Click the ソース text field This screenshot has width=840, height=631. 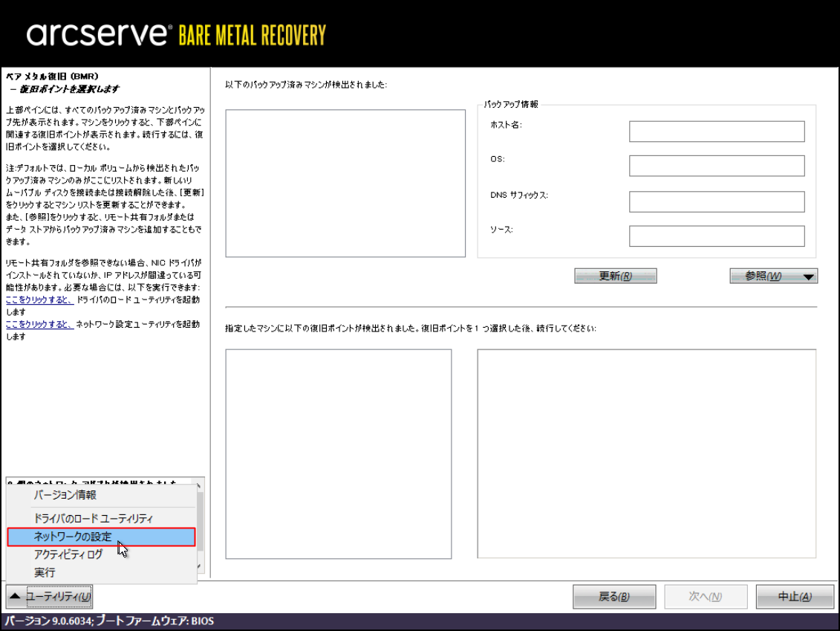[716, 236]
